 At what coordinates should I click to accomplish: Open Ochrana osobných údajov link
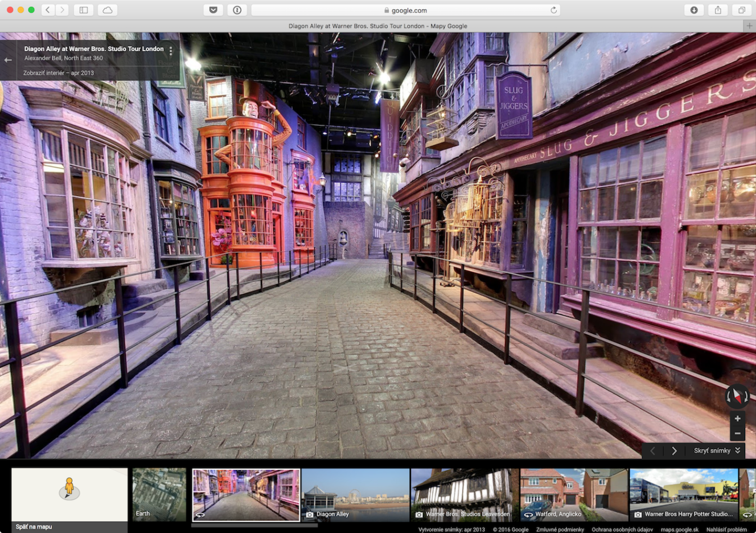tap(622, 530)
